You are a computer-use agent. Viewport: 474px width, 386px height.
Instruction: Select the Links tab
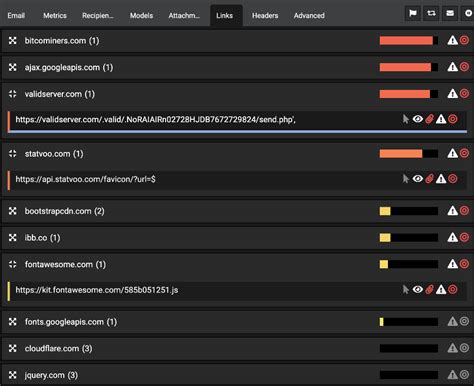pyautogui.click(x=225, y=15)
